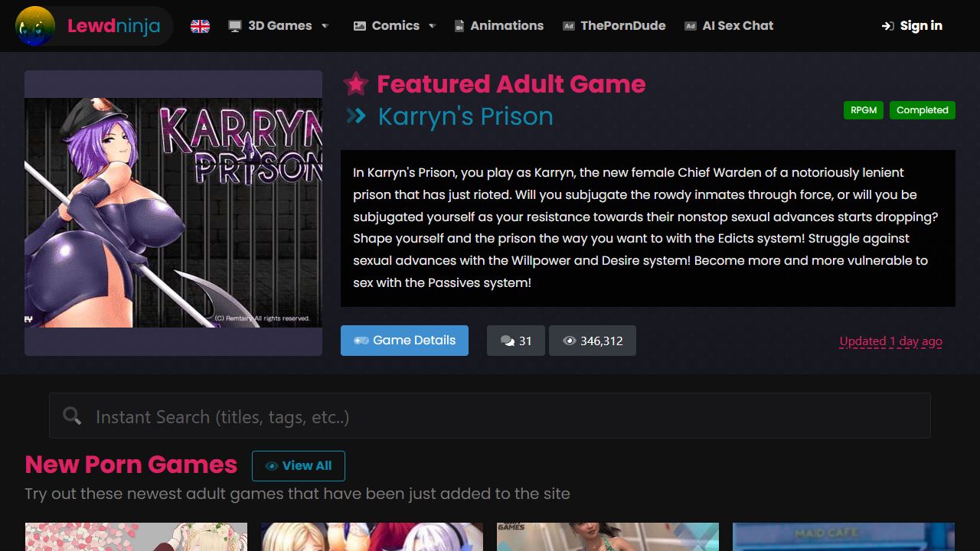Click the New Porn Games heading
Viewport: 980px width, 551px height.
[131, 465]
